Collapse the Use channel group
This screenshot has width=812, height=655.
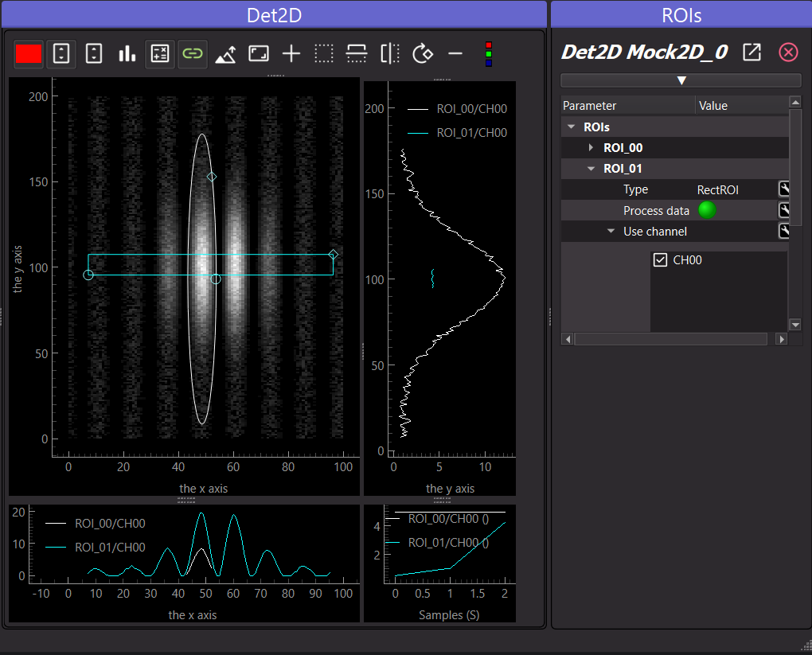[611, 232]
